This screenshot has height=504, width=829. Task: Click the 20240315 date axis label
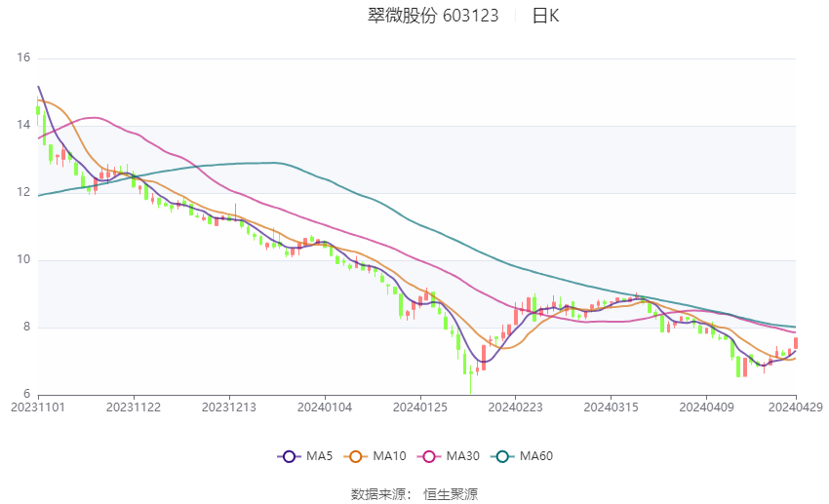pos(611,407)
